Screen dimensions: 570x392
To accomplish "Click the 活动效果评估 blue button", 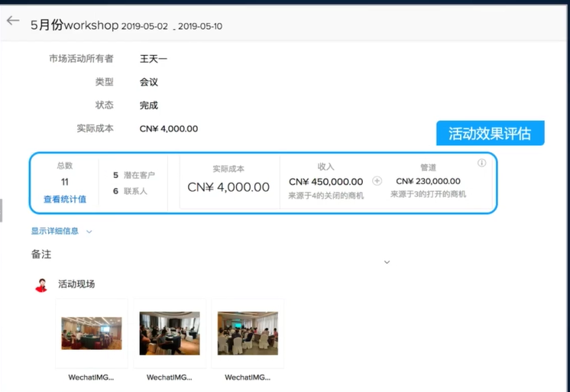I will tap(491, 134).
